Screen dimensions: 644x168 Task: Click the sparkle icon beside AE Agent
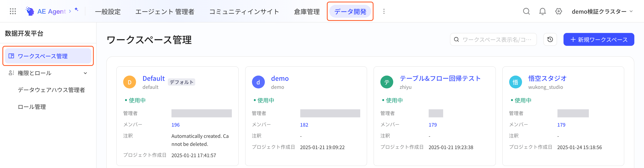click(76, 9)
